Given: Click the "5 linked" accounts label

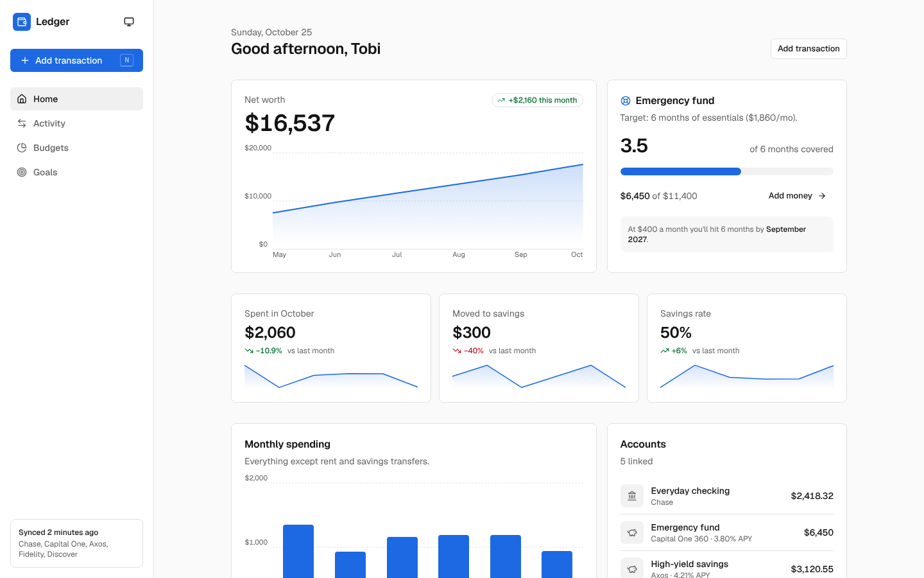Looking at the screenshot, I should [637, 461].
